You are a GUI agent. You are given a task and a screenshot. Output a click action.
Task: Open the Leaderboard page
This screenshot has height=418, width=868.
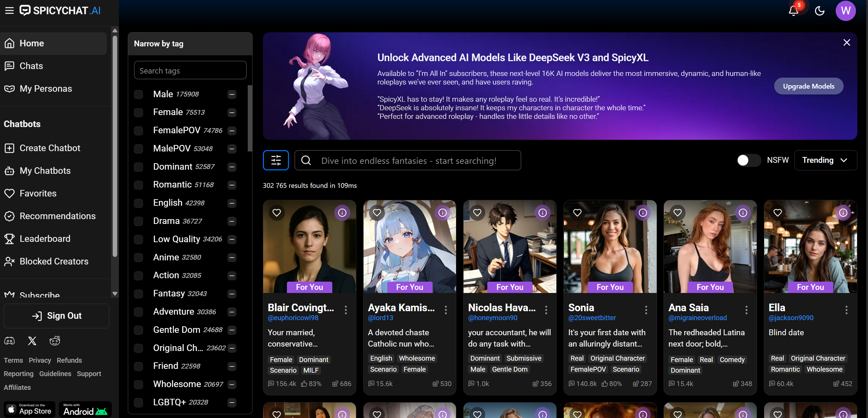click(54, 239)
